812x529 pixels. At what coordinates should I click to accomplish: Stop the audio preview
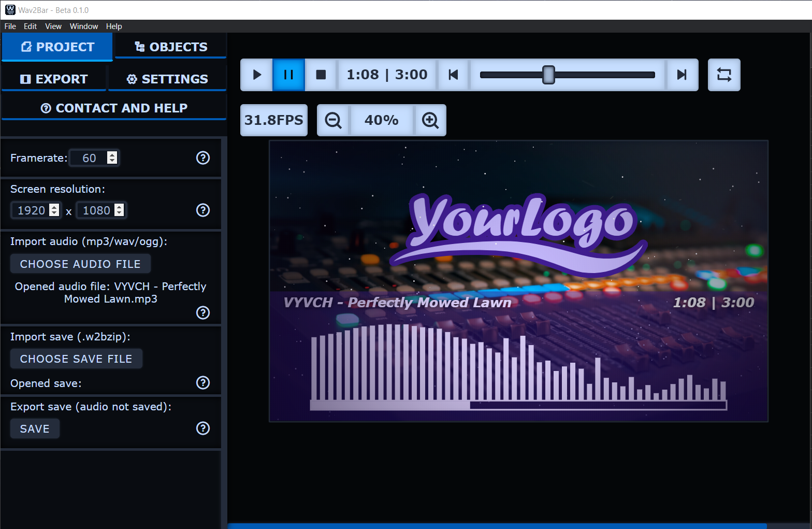(x=321, y=75)
